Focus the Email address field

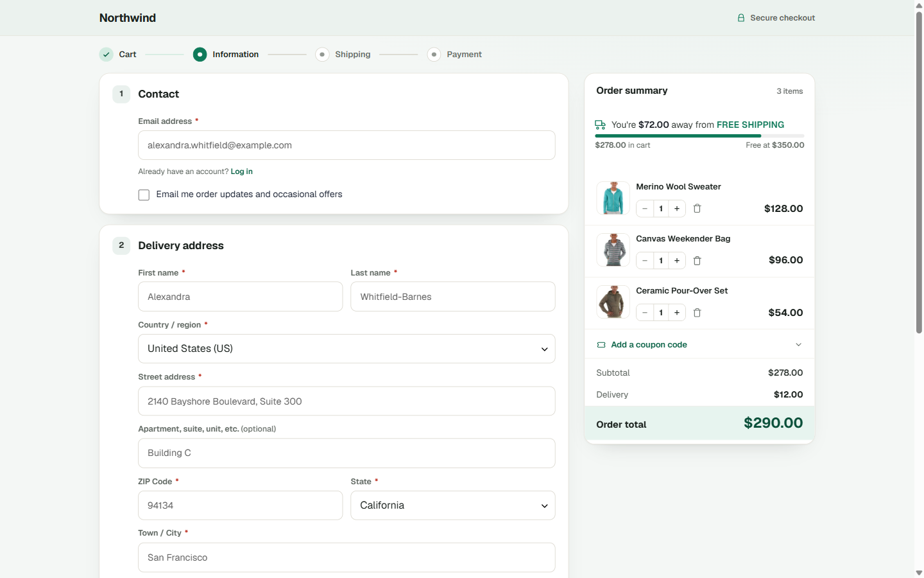pyautogui.click(x=346, y=145)
